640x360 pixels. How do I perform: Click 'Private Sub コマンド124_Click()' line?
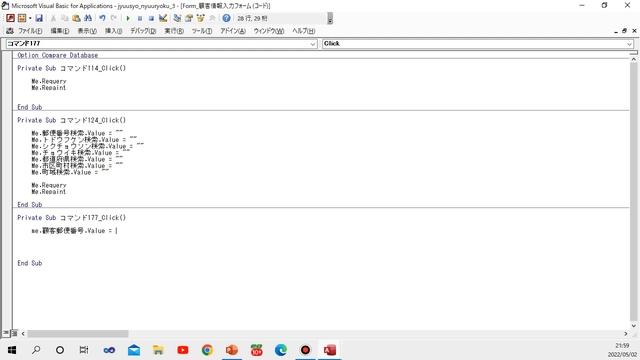[x=71, y=120]
